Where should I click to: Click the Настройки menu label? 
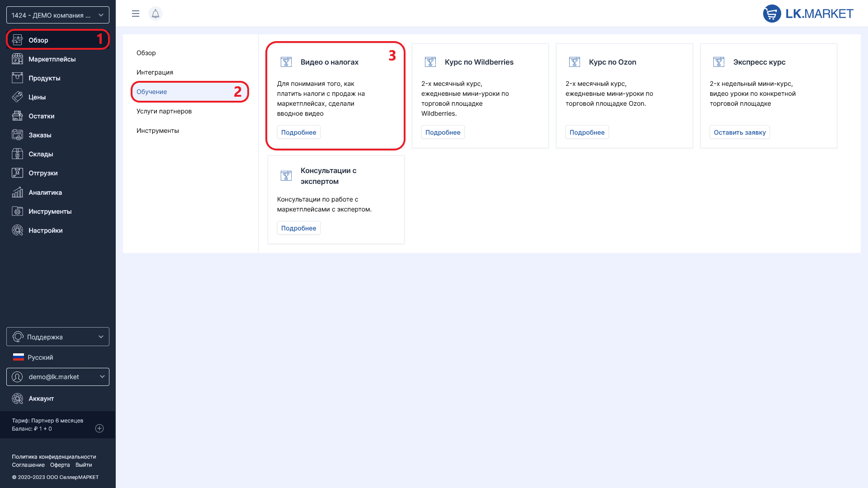[46, 230]
